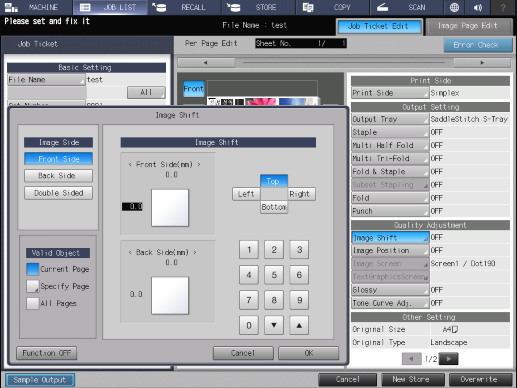The width and height of the screenshot is (517, 388).
Task: Switch to the COPY tab
Action: click(x=333, y=7)
